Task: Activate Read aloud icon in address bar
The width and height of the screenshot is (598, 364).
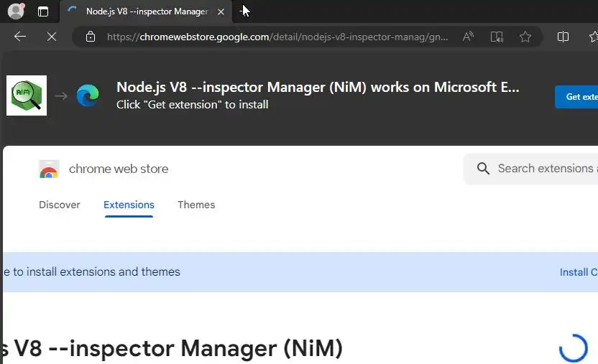Action: [468, 37]
